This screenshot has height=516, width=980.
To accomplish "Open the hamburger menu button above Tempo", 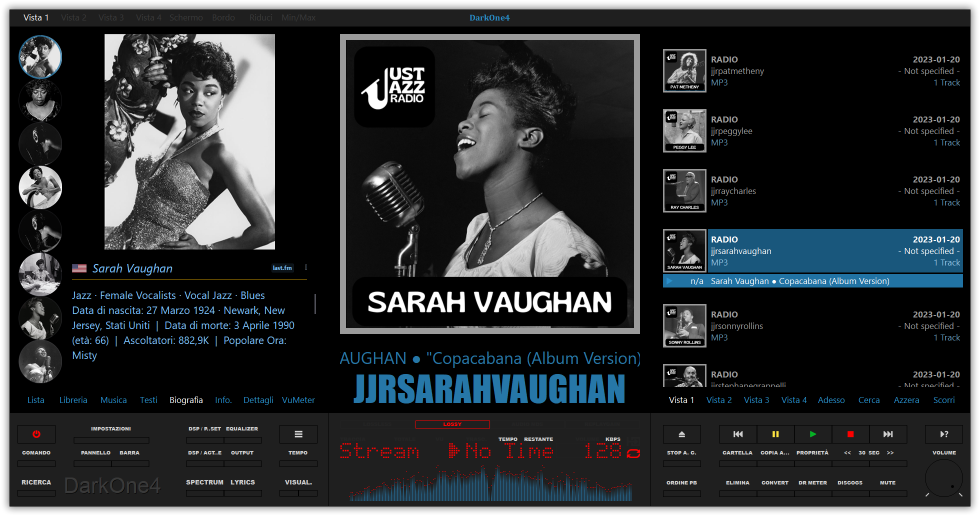I will 298,434.
